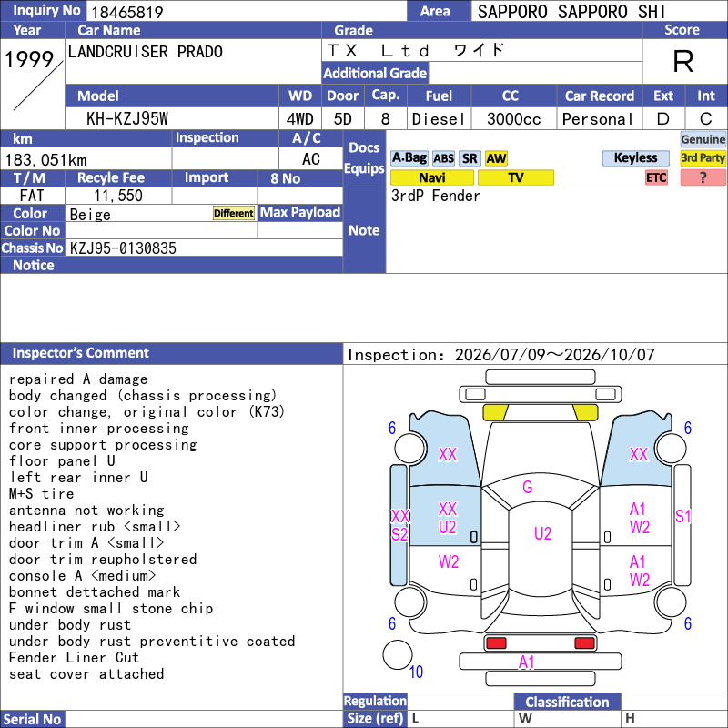Click the pink question mark badge

pyautogui.click(x=703, y=177)
